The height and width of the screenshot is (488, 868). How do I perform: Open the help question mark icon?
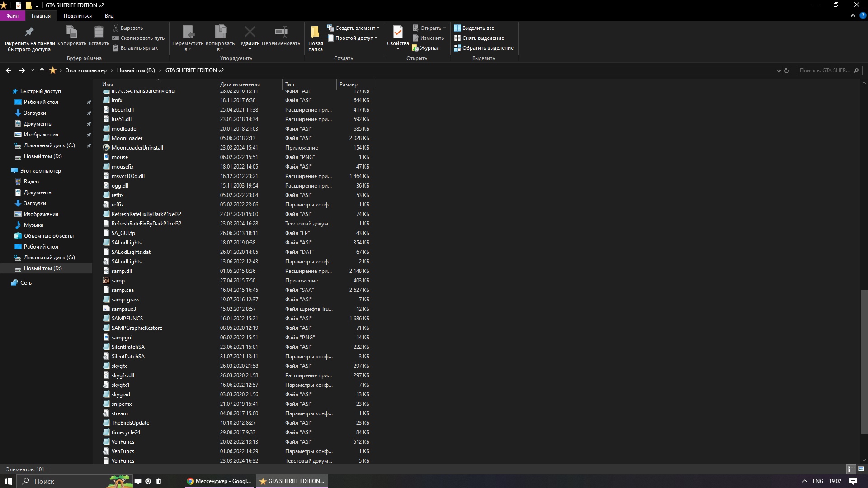[x=863, y=15]
